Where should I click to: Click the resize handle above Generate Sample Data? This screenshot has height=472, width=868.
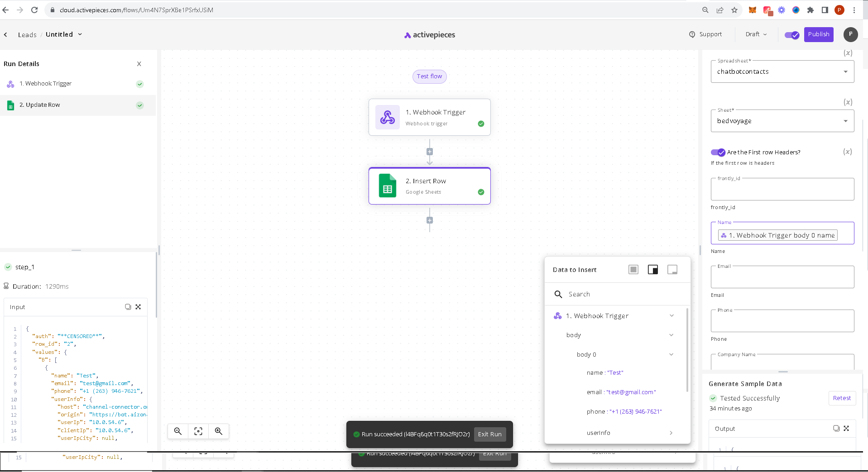pyautogui.click(x=783, y=372)
